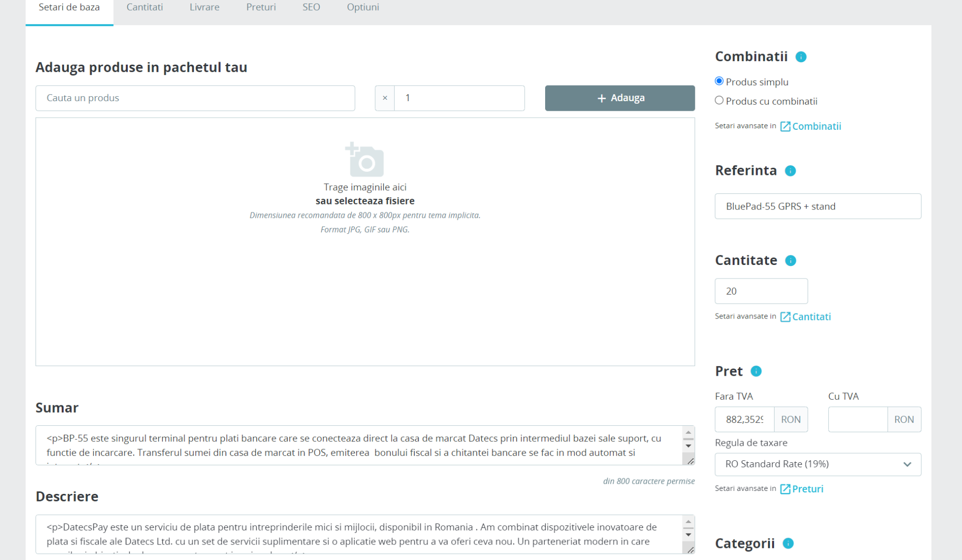
Task: Click the Cu TVA price input
Action: (x=857, y=419)
